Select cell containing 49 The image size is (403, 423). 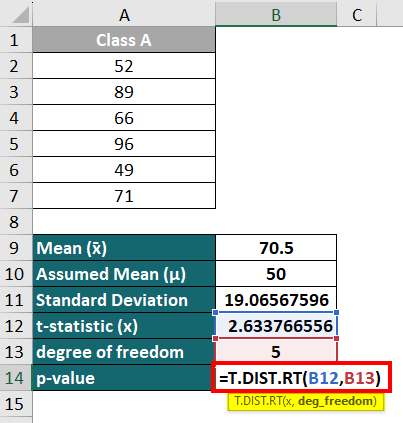[124, 170]
